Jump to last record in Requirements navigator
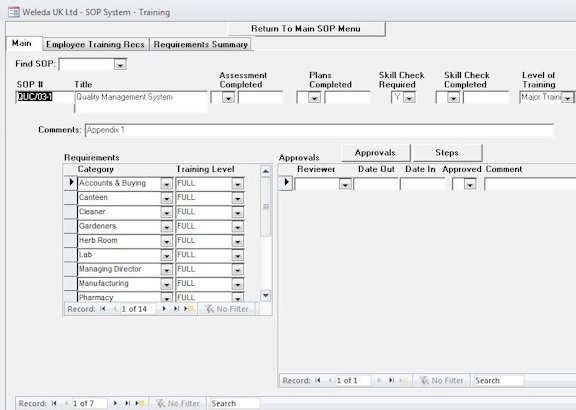Viewport: 576px width, 410px height. tap(176, 309)
